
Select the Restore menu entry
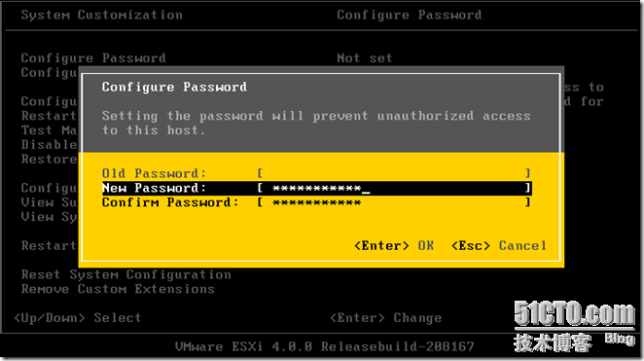click(x=49, y=159)
